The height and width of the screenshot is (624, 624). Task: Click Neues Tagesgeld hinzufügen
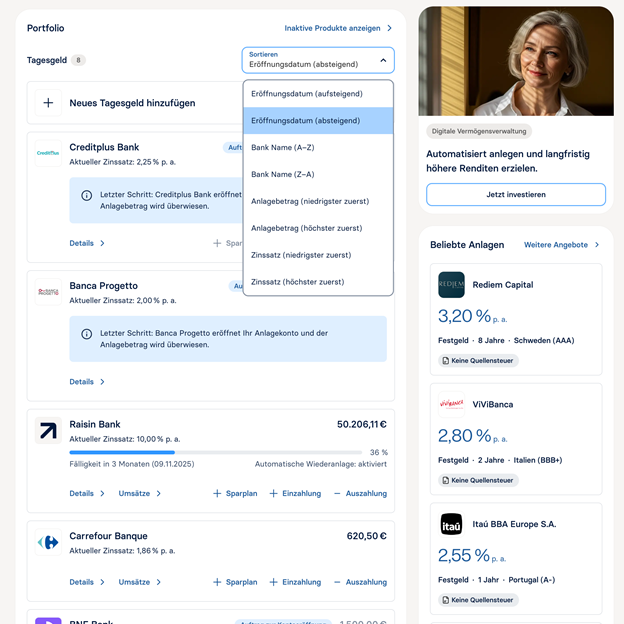pyautogui.click(x=132, y=103)
